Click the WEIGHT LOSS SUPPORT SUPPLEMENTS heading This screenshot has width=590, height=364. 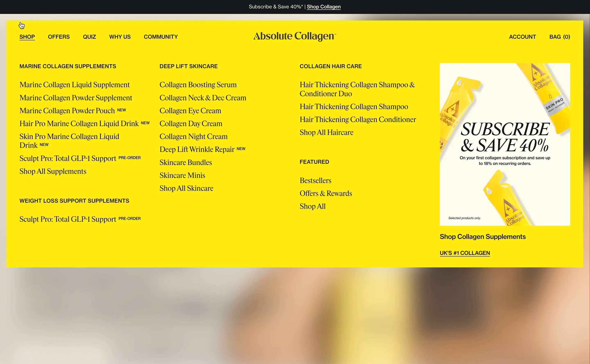(x=74, y=201)
